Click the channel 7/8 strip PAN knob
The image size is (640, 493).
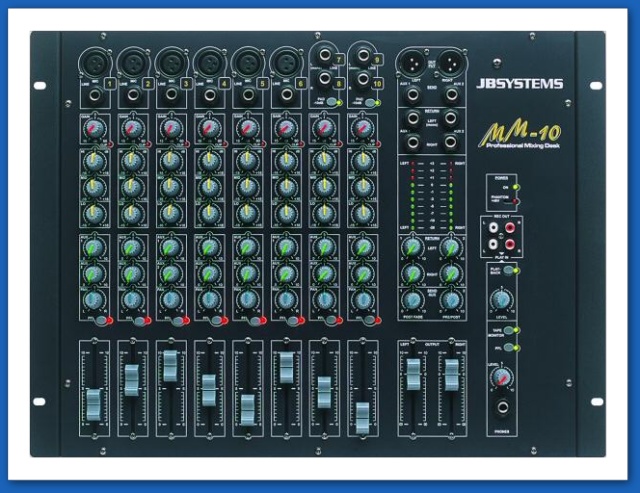(324, 300)
